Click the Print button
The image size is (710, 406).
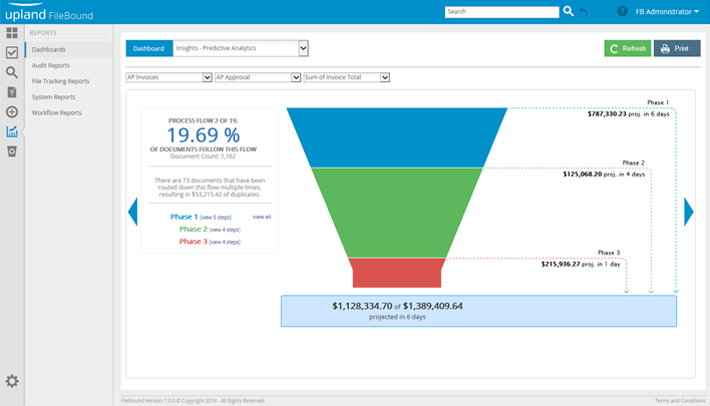676,48
